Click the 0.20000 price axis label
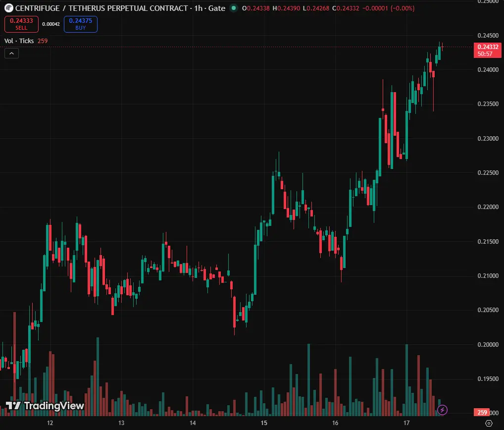This screenshot has width=504, height=430. (x=488, y=344)
